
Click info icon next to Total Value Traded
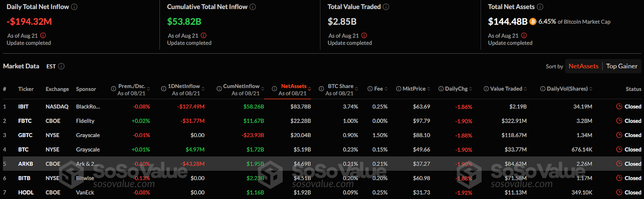tap(386, 7)
